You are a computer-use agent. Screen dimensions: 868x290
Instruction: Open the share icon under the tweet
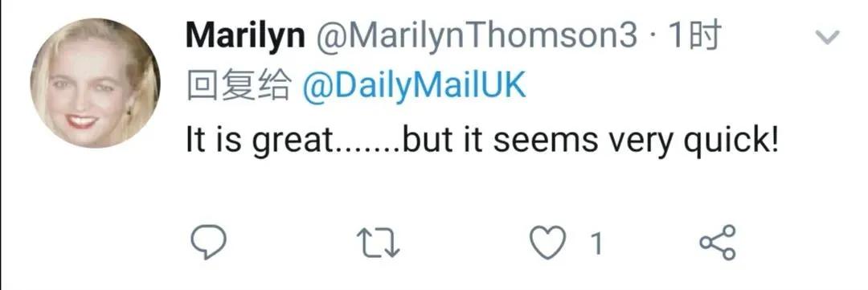coord(718,243)
